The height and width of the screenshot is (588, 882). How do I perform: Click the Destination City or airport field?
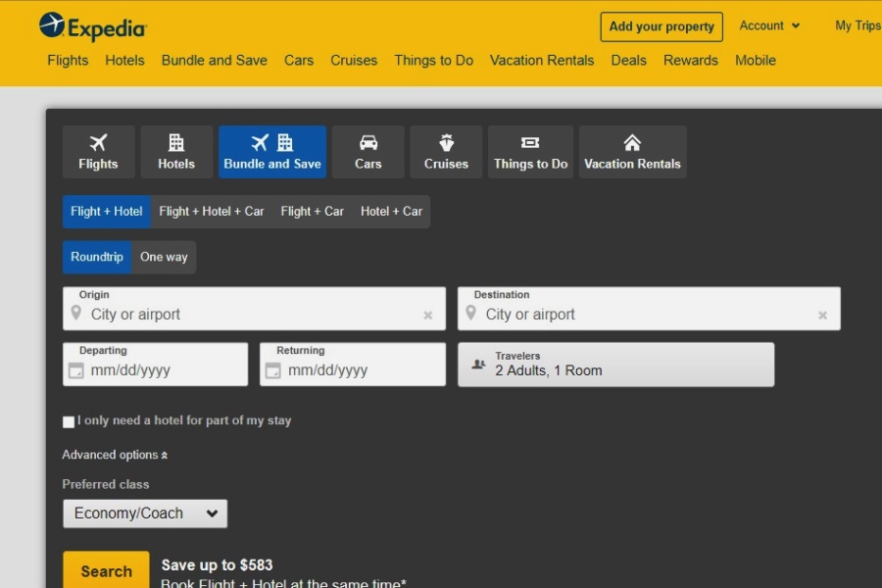click(x=649, y=309)
